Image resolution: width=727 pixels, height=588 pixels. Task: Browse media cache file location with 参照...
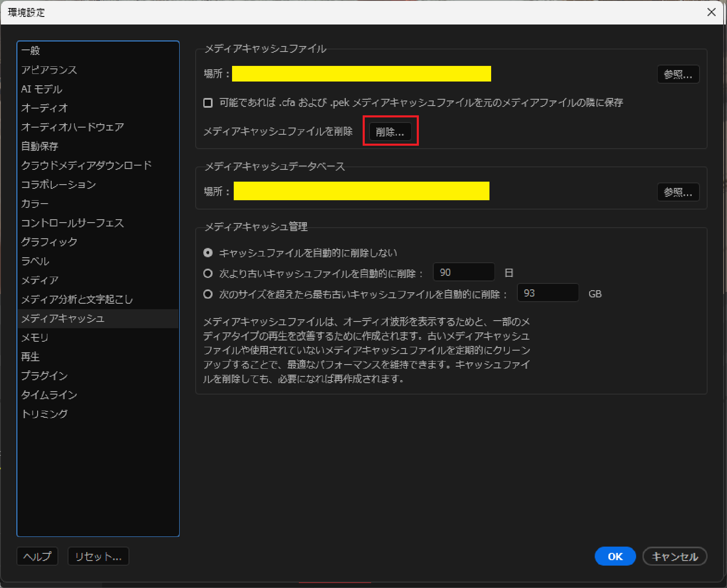678,74
